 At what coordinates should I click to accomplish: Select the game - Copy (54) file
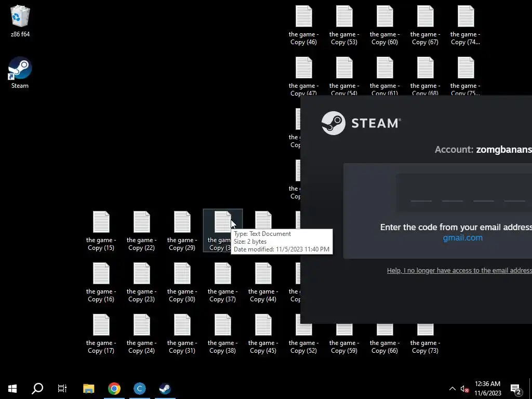click(x=344, y=76)
